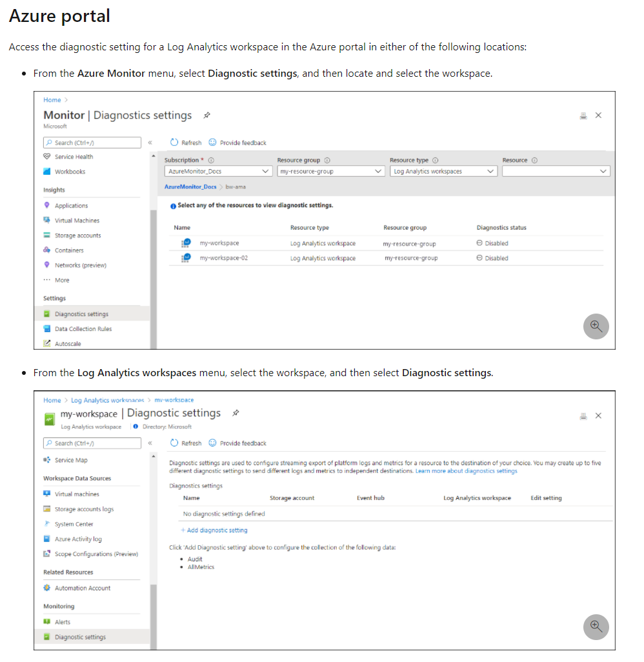Pin the my-workspace Diagnostic settings blade
The width and height of the screenshot is (644, 662).
(x=236, y=413)
